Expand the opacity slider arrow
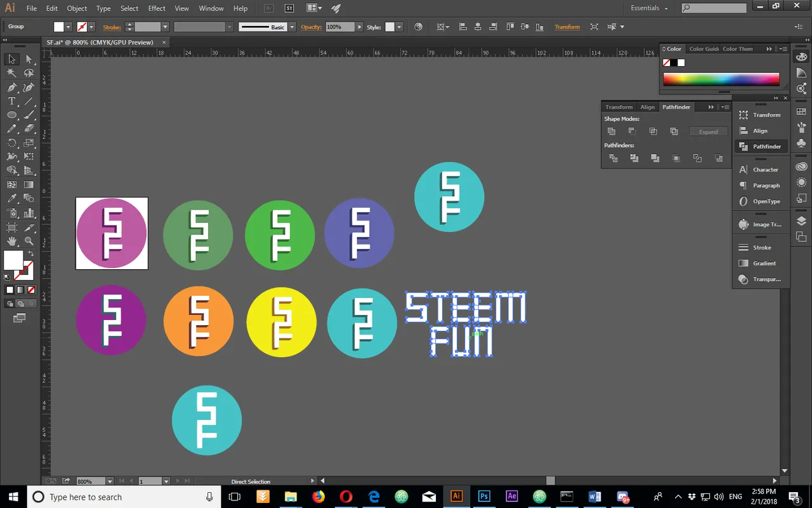Screen dimensions: 812x508 [360, 27]
